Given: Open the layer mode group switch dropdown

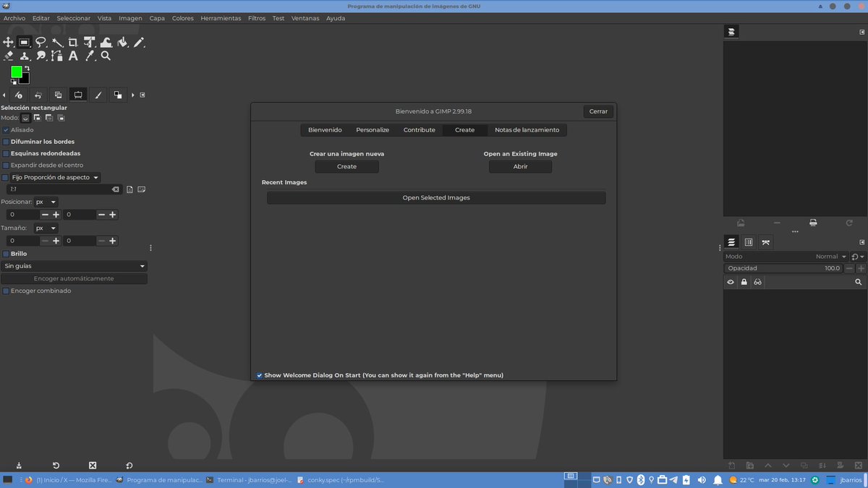Looking at the screenshot, I should pyautogui.click(x=858, y=257).
